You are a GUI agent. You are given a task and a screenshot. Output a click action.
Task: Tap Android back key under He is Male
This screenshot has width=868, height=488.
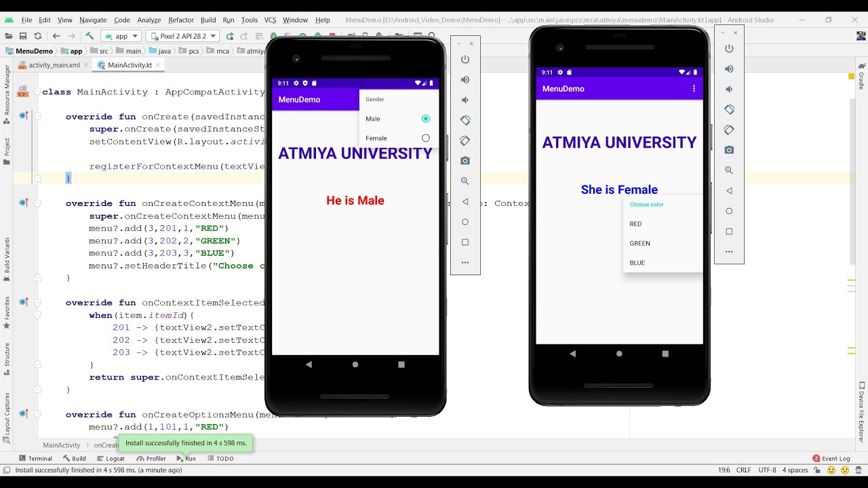pos(309,365)
